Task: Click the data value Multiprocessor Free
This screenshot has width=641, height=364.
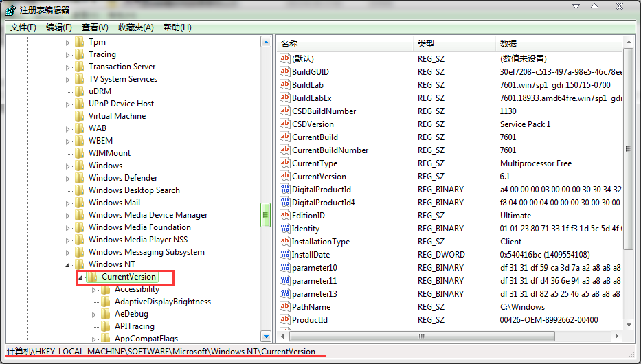Action: click(x=536, y=163)
